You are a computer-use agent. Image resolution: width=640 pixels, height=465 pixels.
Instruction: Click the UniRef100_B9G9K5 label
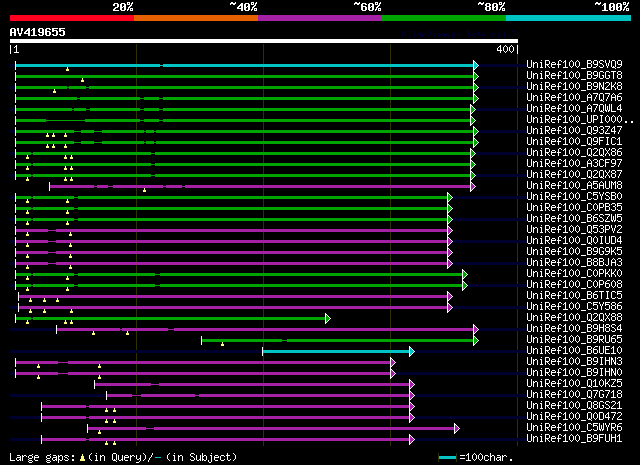(x=574, y=252)
